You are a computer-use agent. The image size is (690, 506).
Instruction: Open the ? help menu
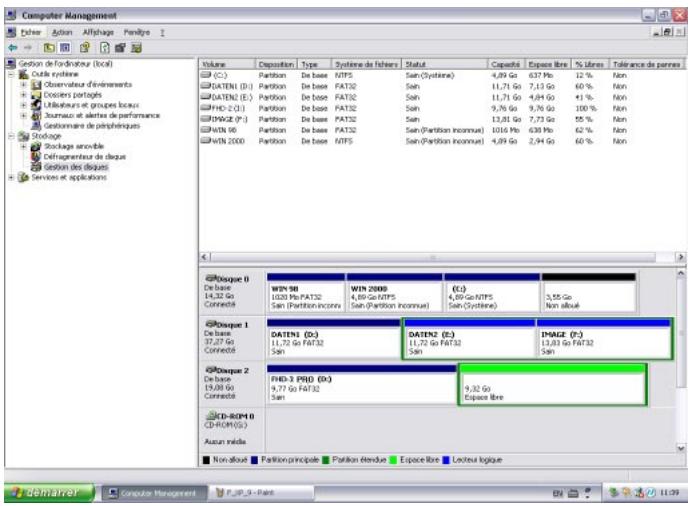162,33
